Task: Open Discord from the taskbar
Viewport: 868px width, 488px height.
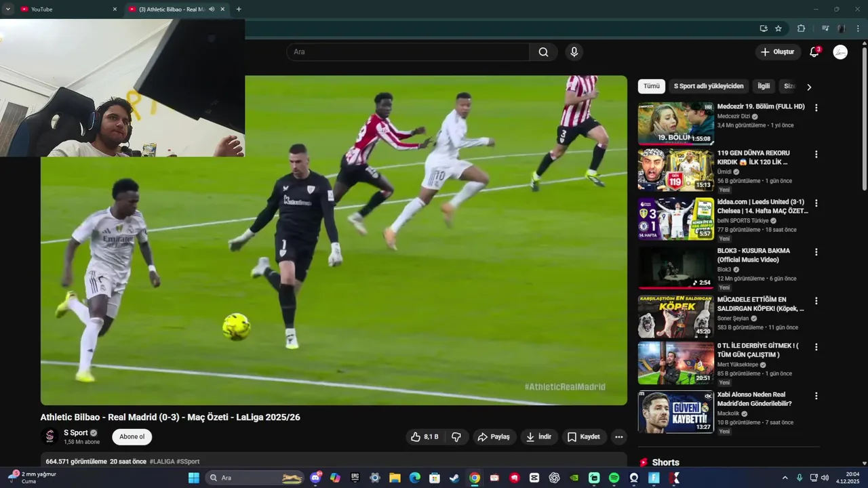Action: coord(315,478)
